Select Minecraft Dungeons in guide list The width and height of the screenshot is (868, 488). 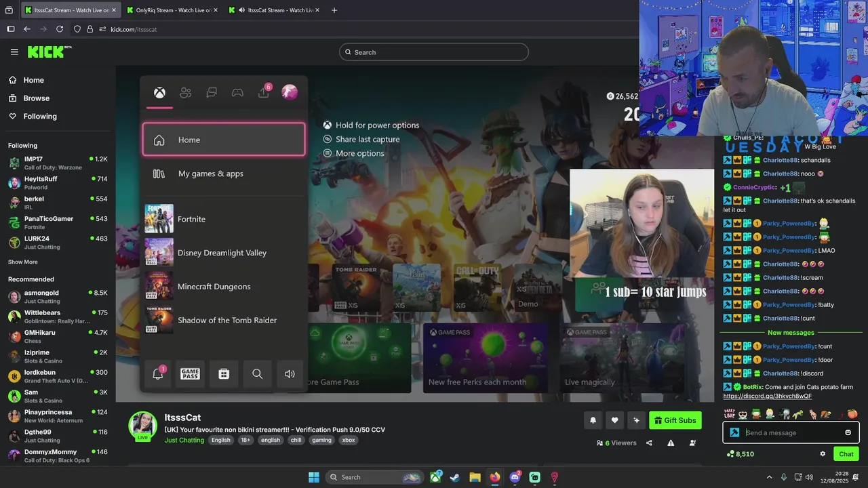(x=224, y=286)
